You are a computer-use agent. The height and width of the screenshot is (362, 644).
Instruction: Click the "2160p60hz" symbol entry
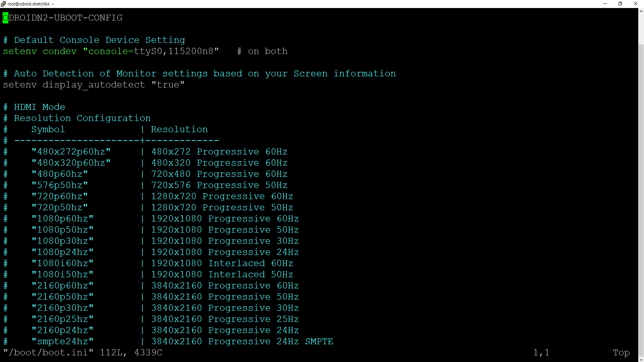tap(62, 286)
